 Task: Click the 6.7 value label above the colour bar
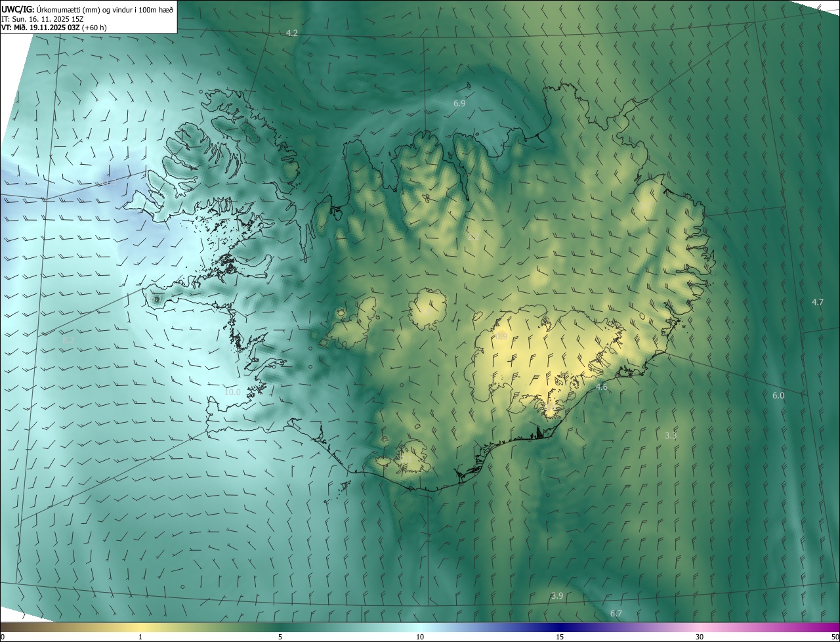tap(616, 613)
